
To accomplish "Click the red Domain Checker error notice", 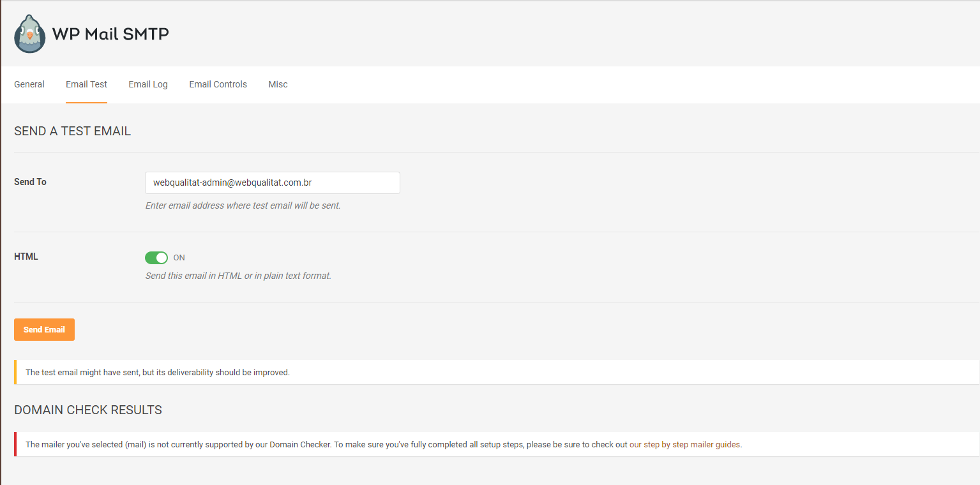I will tap(319, 445).
